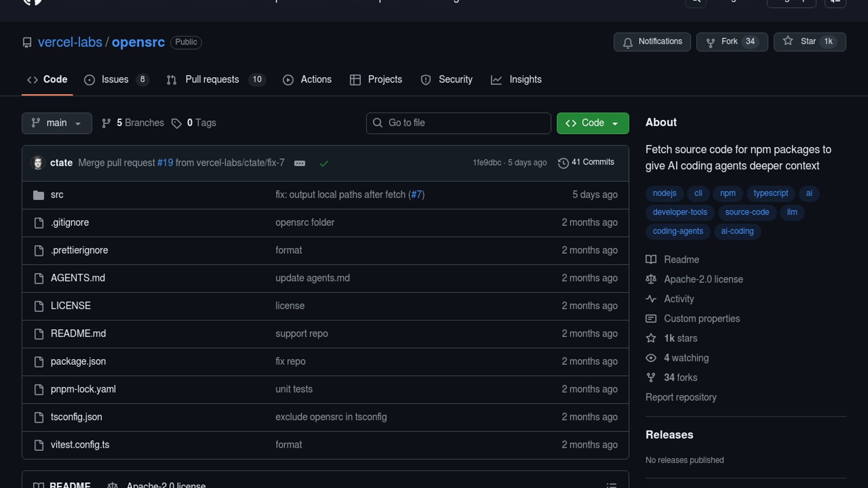Open the main branch dropdown
Image resolution: width=868 pixels, height=488 pixels.
coord(57,123)
